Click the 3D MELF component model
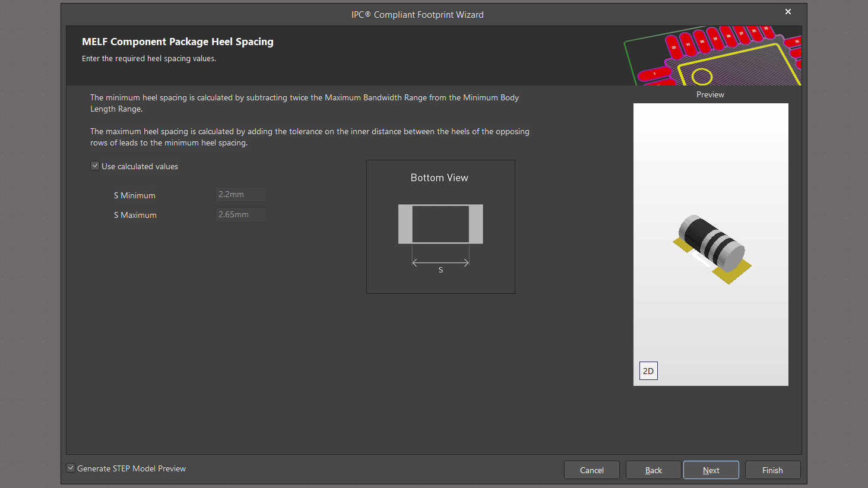Image resolution: width=868 pixels, height=488 pixels. click(711, 245)
